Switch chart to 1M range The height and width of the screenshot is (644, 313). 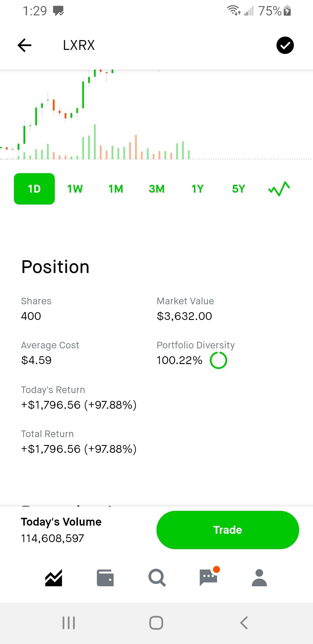click(x=116, y=189)
